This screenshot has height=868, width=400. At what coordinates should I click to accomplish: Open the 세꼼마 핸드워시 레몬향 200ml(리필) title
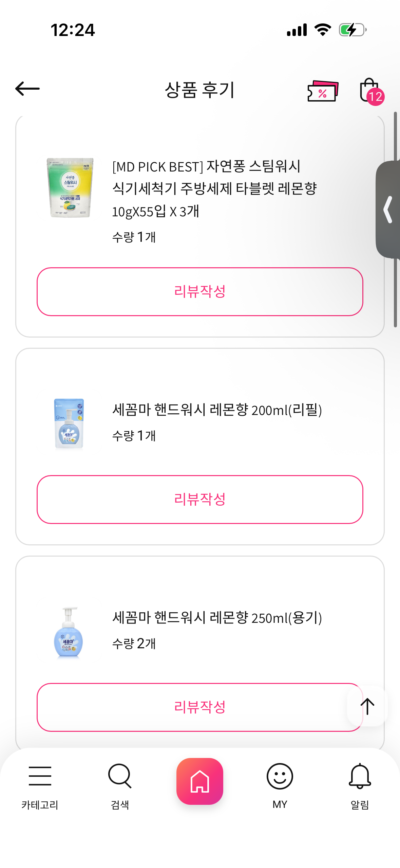[217, 410]
